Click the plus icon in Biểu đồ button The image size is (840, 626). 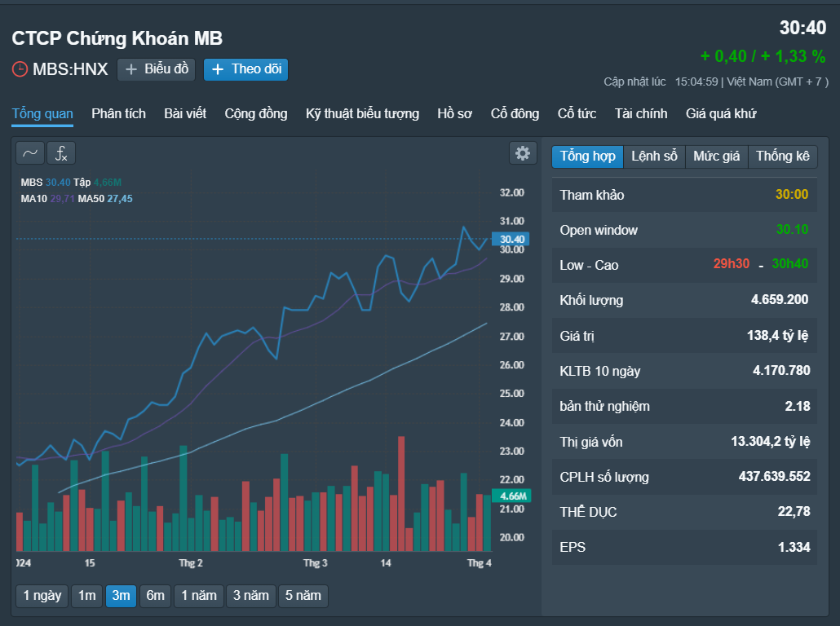coord(131,69)
